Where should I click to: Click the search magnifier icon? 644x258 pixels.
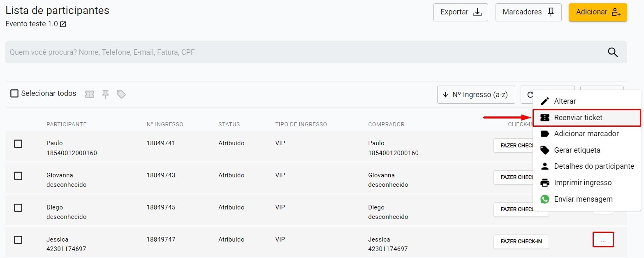(613, 52)
